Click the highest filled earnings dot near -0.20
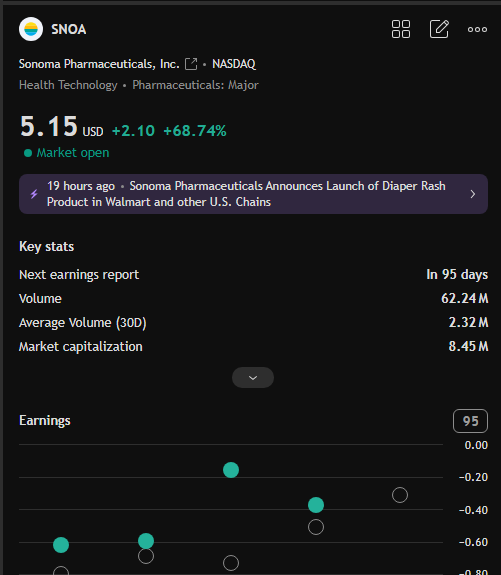Screen dimensions: 501x575 point(231,470)
